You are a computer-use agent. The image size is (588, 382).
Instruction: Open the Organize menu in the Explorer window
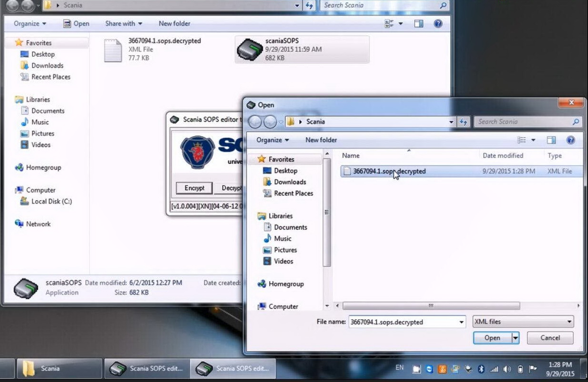point(30,23)
